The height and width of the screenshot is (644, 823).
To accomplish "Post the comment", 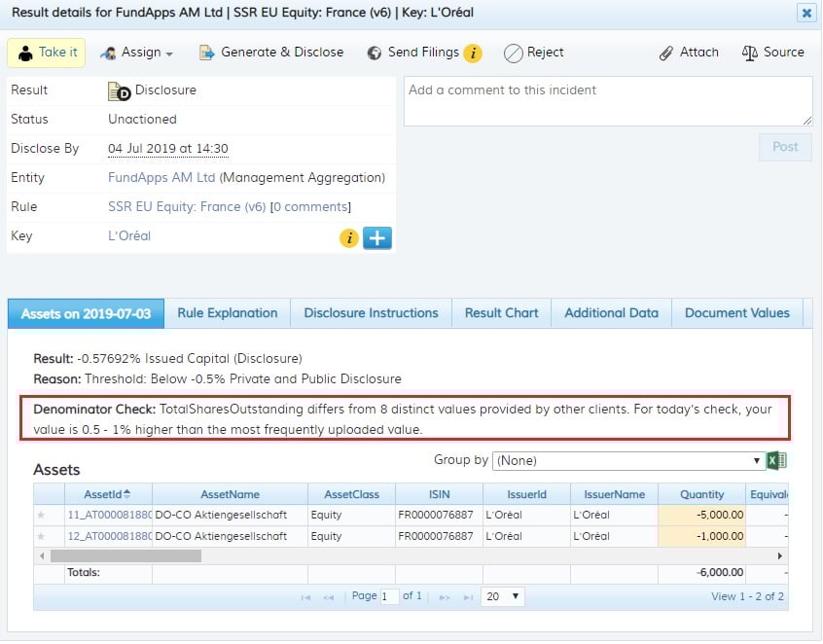I will pos(785,147).
